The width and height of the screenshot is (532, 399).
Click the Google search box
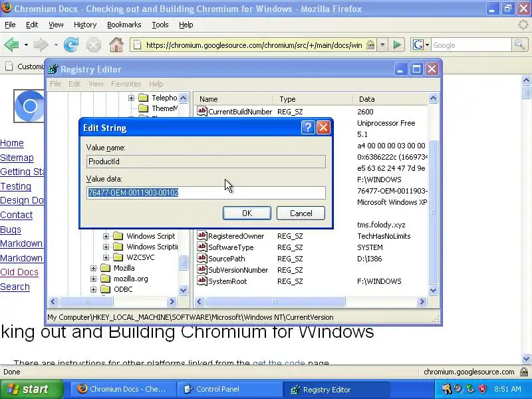[x=471, y=45]
